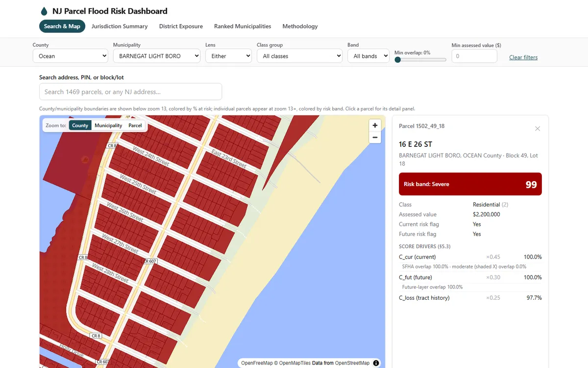Screen dimensions: 588x368
Task: Expand the Band dropdown showing All bands
Action: click(368, 56)
